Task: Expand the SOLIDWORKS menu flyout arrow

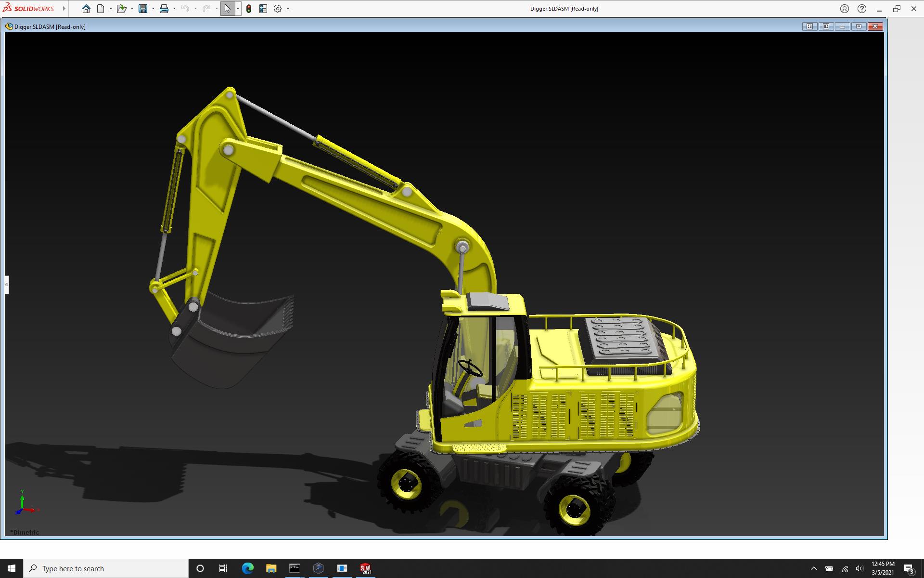Action: (x=64, y=9)
